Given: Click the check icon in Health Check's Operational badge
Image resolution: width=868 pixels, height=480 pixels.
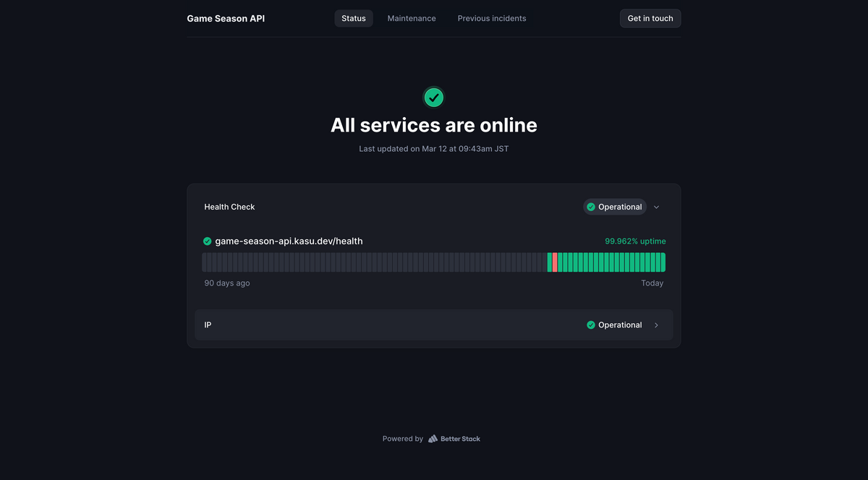Looking at the screenshot, I should tap(591, 207).
